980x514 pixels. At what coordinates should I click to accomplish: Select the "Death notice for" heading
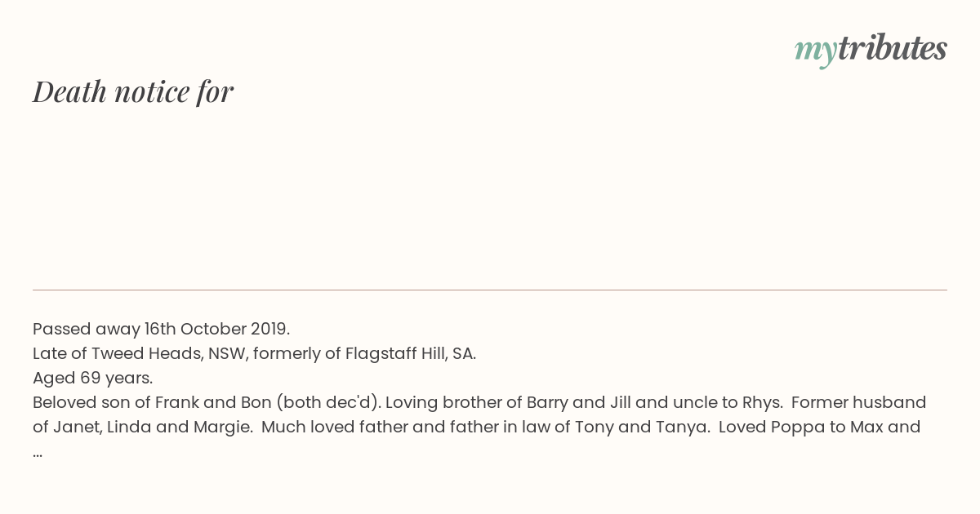pyautogui.click(x=133, y=91)
